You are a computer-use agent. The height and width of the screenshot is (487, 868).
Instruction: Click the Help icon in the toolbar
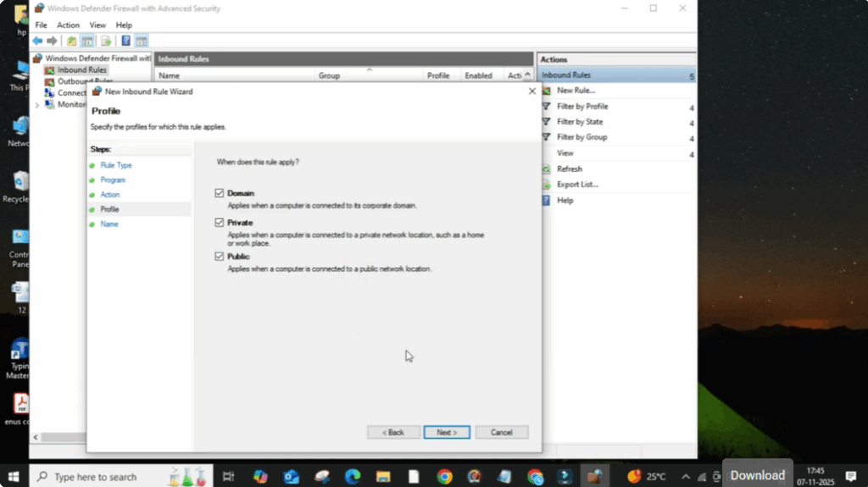125,41
